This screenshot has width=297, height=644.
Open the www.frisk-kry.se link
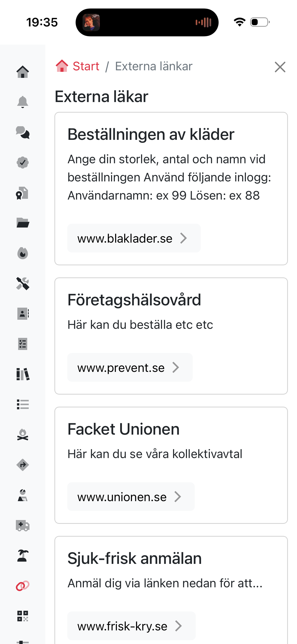[131, 626]
